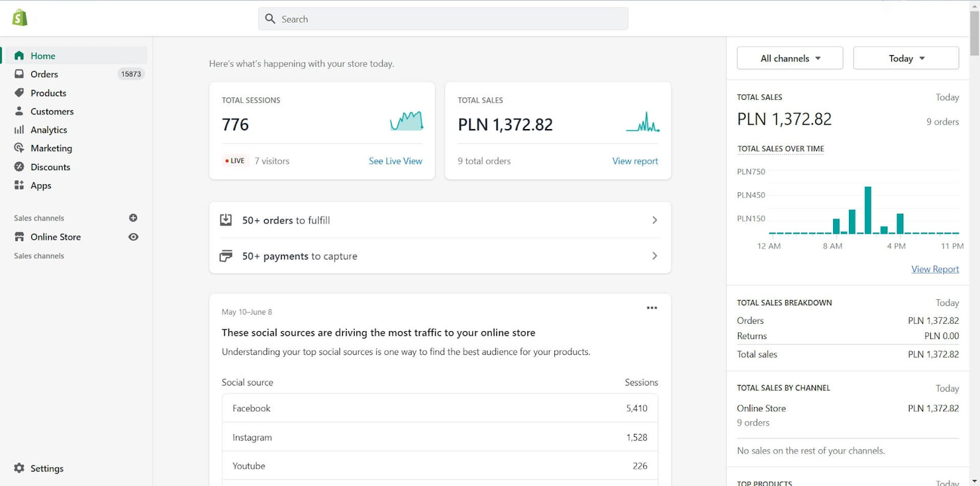Click the Orders inbox icon
The height and width of the screenshot is (486, 980).
point(19,74)
